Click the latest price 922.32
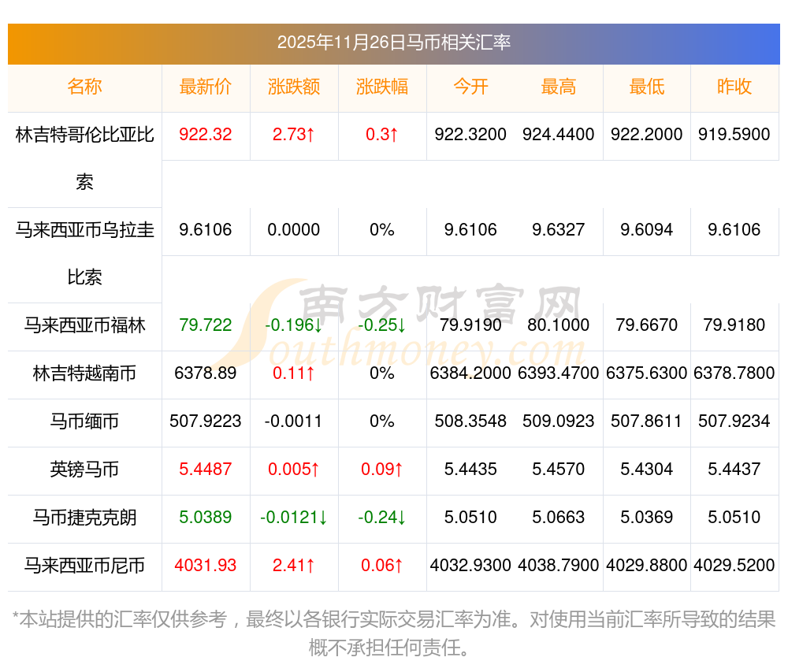 point(206,135)
